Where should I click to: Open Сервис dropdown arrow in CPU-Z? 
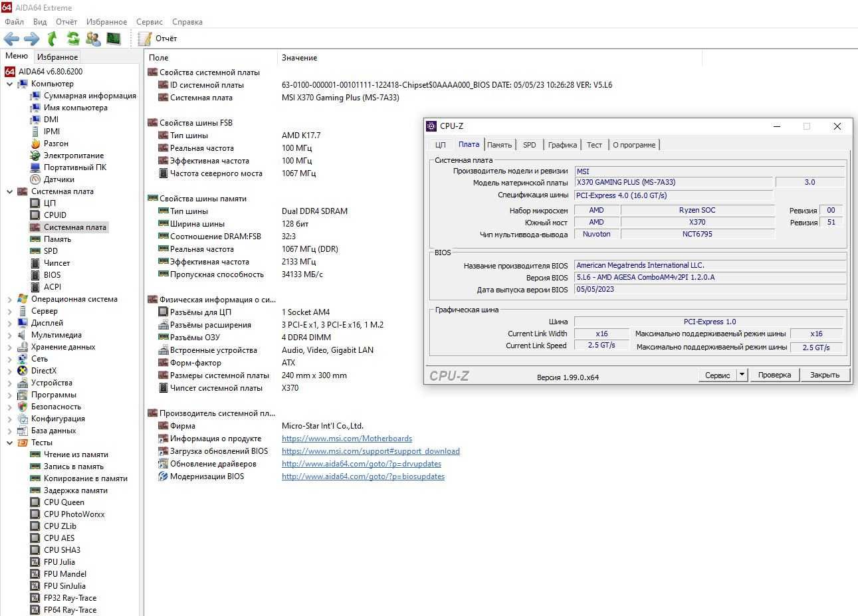tap(742, 375)
